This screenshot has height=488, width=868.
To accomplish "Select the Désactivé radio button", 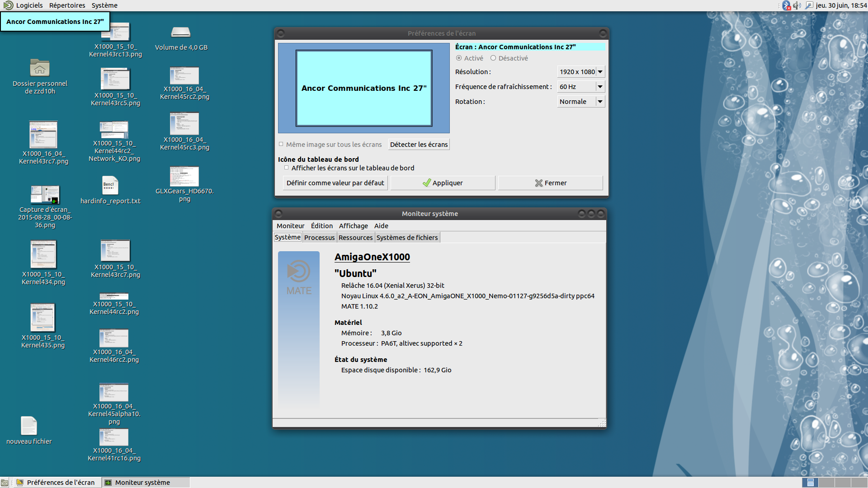I will pos(493,58).
